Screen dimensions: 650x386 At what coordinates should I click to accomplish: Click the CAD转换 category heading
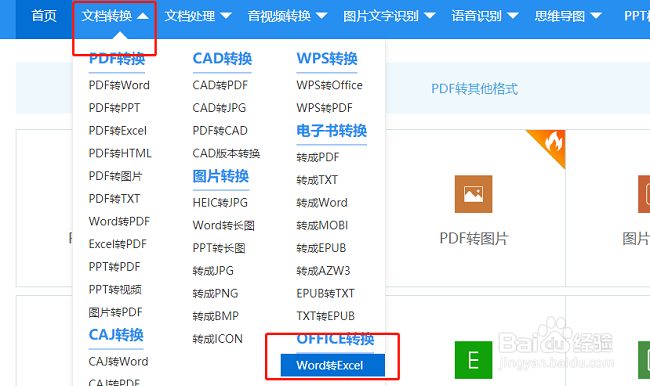pos(222,58)
